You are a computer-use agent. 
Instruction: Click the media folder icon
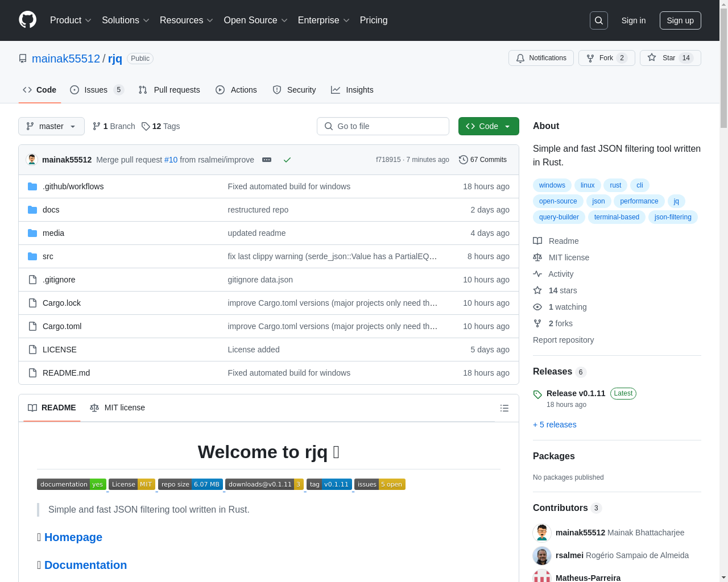coord(32,233)
